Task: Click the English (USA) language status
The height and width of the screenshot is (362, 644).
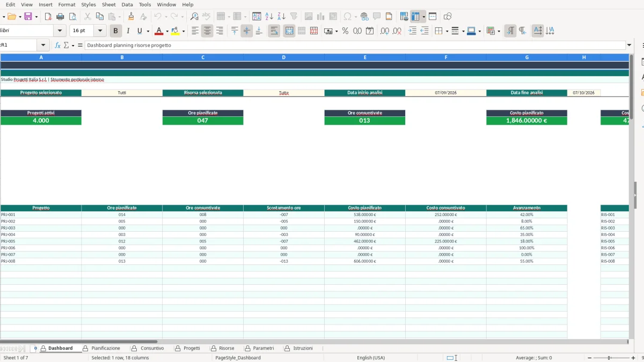Action: [371, 358]
